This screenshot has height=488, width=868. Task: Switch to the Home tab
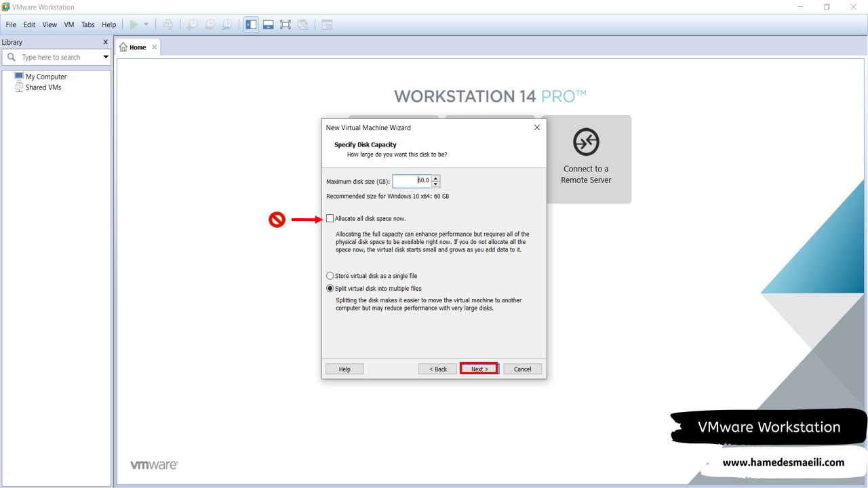pos(138,47)
